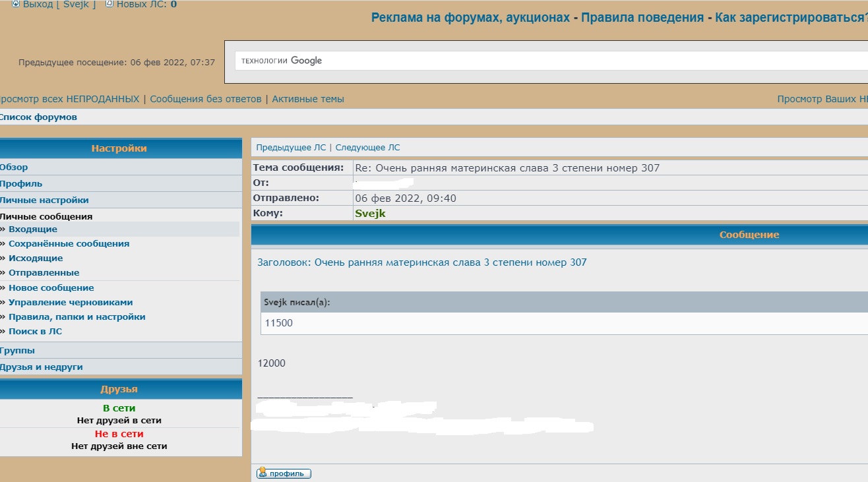Open Сообщения без ответов link
868x482 pixels.
(x=205, y=99)
